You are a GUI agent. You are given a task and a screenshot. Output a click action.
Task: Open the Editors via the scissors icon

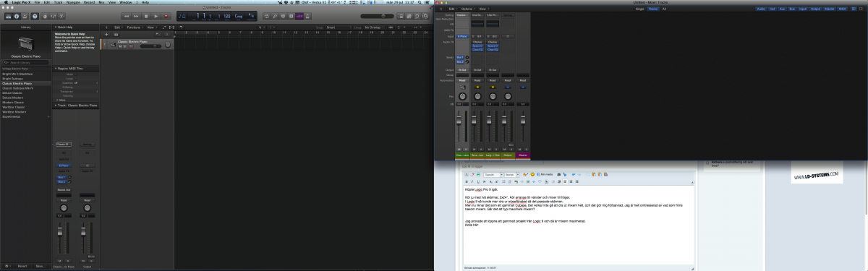pyautogui.click(x=61, y=17)
